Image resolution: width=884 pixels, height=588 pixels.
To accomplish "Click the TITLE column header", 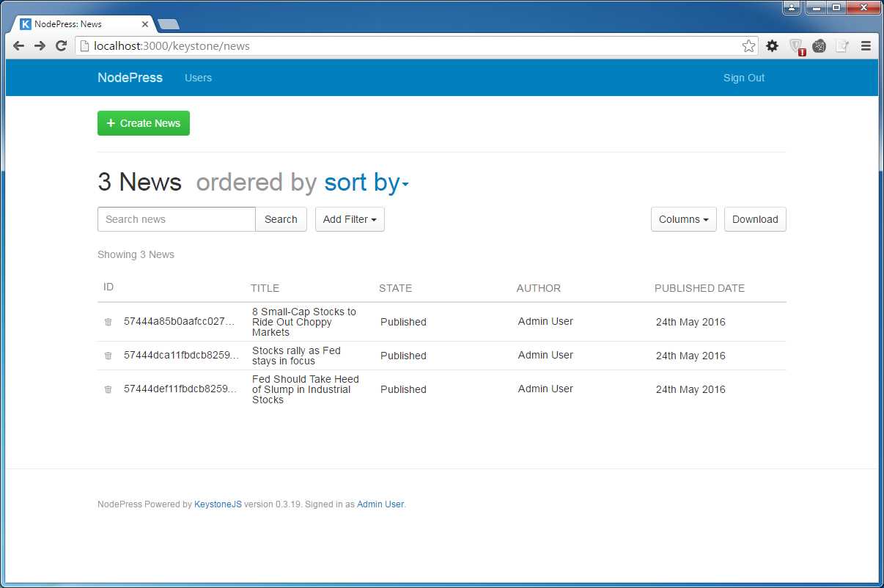I will pos(265,288).
